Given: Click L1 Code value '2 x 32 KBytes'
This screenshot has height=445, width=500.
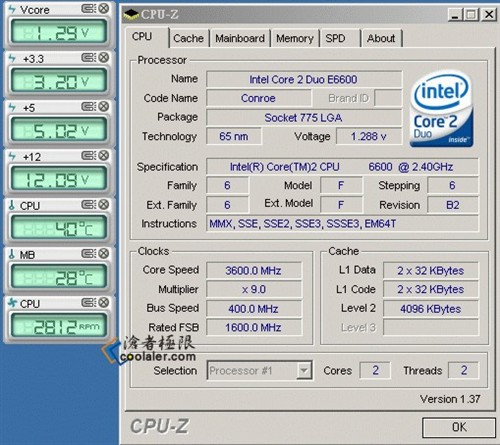Looking at the screenshot, I should pyautogui.click(x=430, y=289).
